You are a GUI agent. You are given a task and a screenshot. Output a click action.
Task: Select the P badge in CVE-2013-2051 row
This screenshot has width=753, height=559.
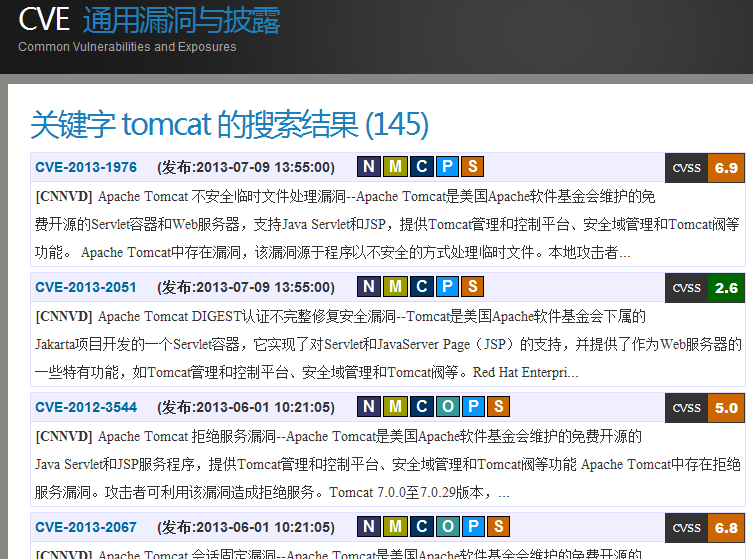point(448,287)
